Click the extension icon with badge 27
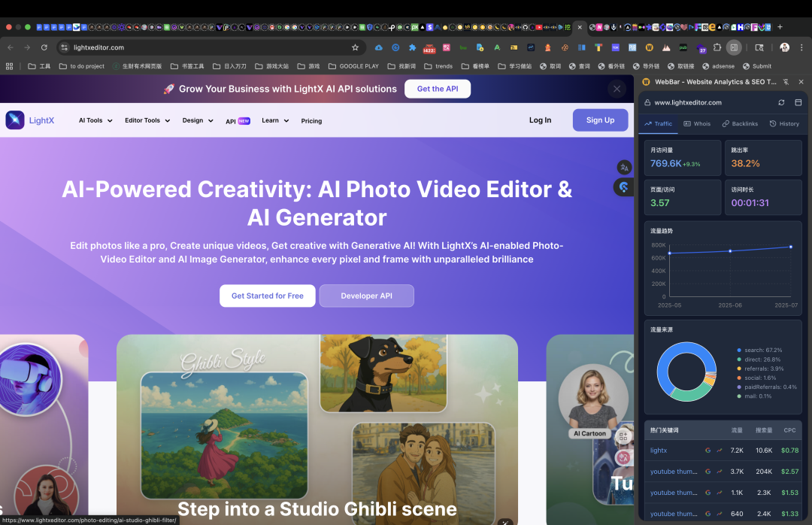Image resolution: width=812 pixels, height=525 pixels. pyautogui.click(x=701, y=49)
